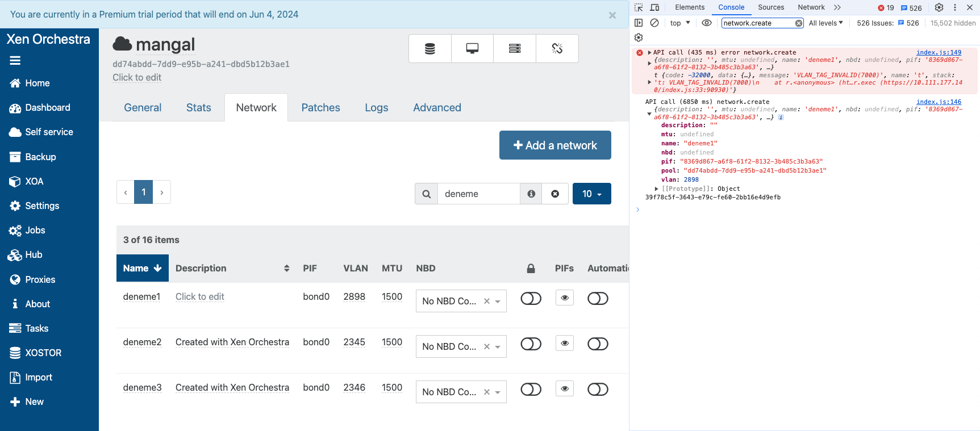Switch to the Advanced tab
The height and width of the screenshot is (431, 980).
[437, 107]
